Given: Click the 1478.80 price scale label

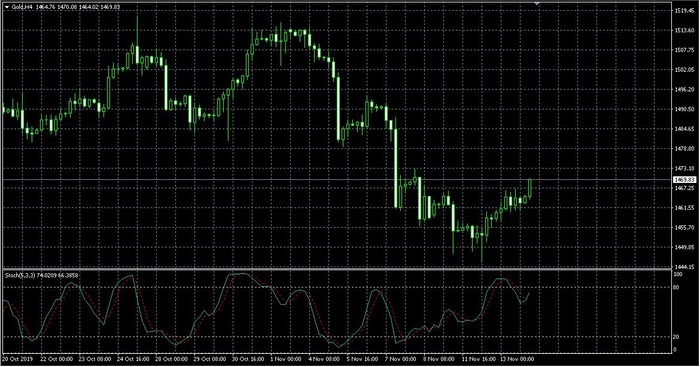Looking at the screenshot, I should click(x=684, y=148).
